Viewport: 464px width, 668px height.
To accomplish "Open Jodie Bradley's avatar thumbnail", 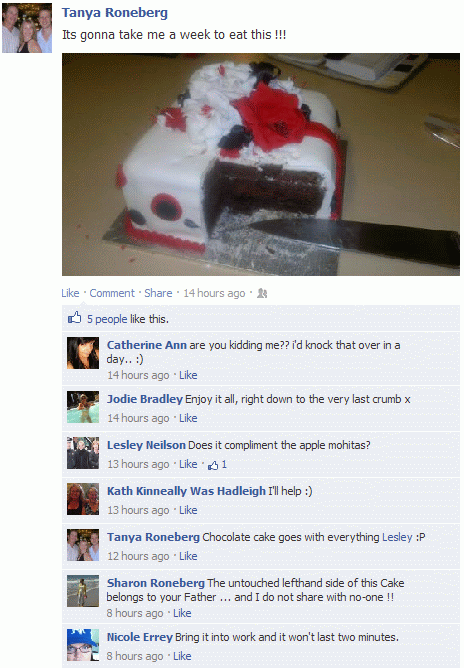I will coord(83,407).
